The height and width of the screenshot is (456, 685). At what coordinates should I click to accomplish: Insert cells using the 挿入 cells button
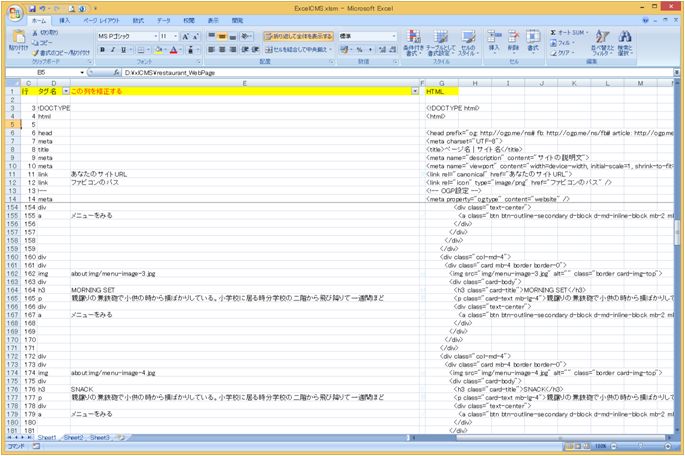click(494, 41)
